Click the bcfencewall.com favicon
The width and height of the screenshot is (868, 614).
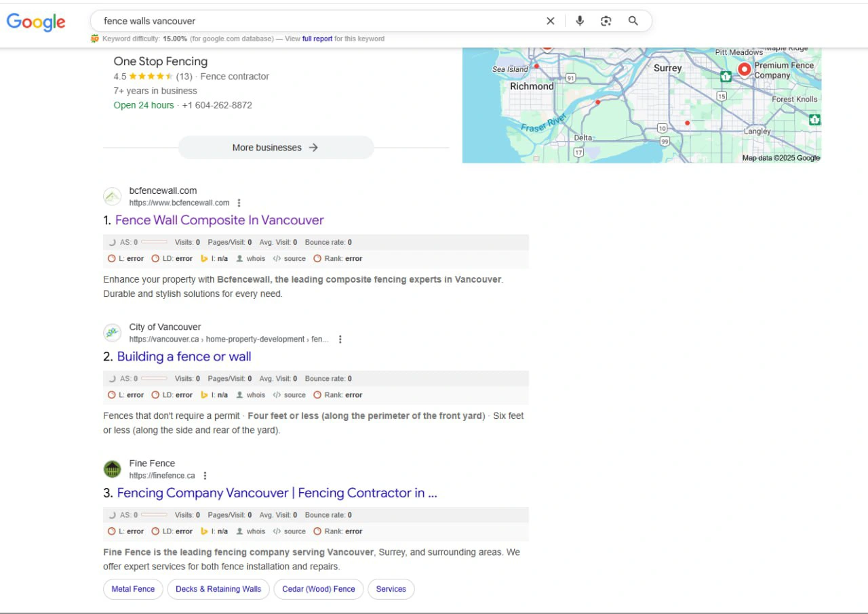(112, 197)
